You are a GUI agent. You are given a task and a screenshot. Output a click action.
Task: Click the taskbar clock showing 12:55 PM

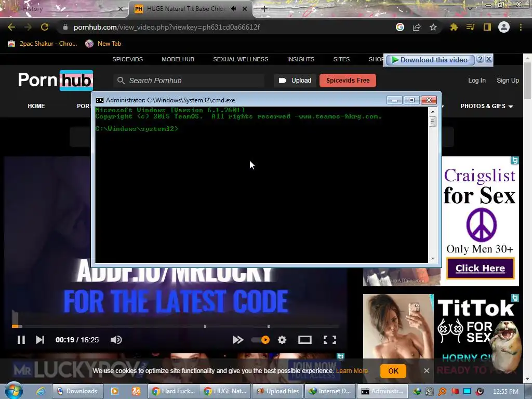tap(506, 391)
